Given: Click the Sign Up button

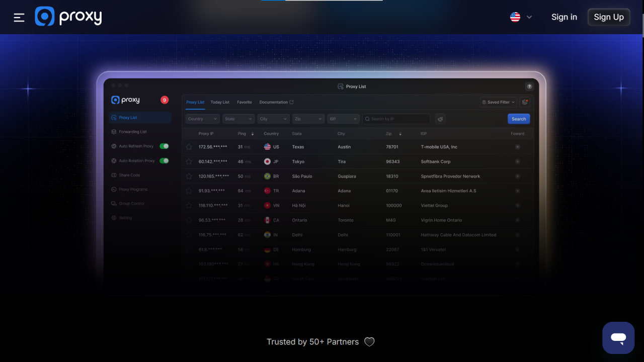Looking at the screenshot, I should (608, 17).
